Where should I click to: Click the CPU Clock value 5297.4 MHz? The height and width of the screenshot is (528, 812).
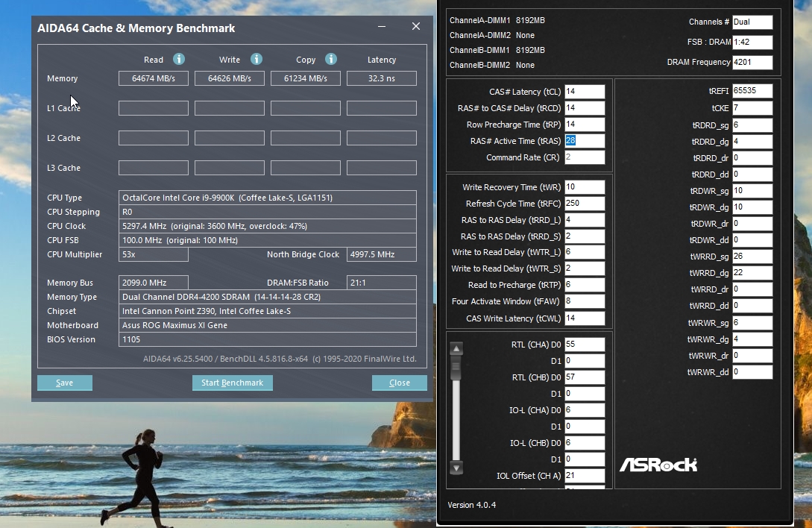click(267, 226)
